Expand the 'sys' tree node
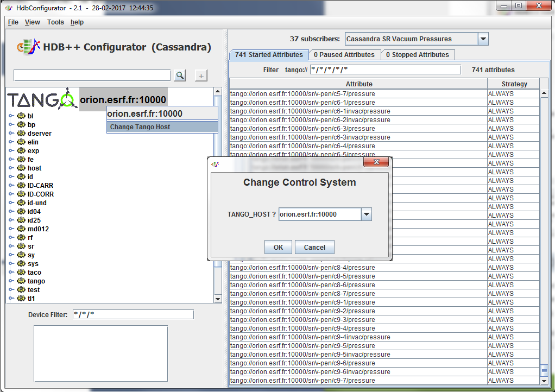This screenshot has width=555, height=392. click(x=10, y=264)
